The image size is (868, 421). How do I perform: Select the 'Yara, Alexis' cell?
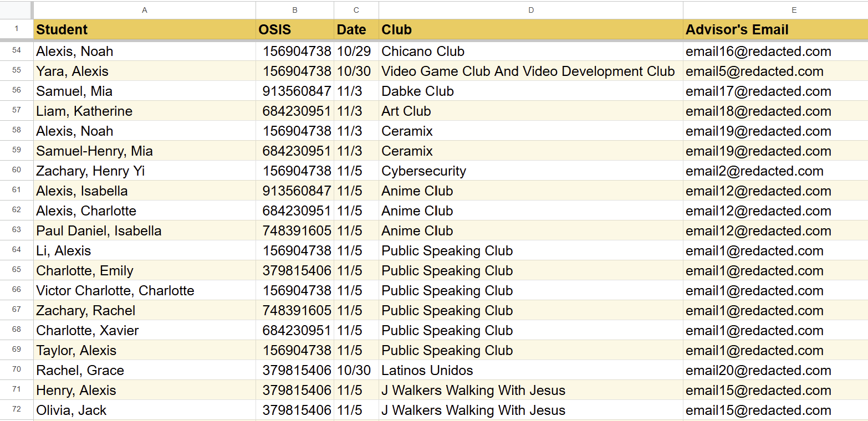(145, 71)
